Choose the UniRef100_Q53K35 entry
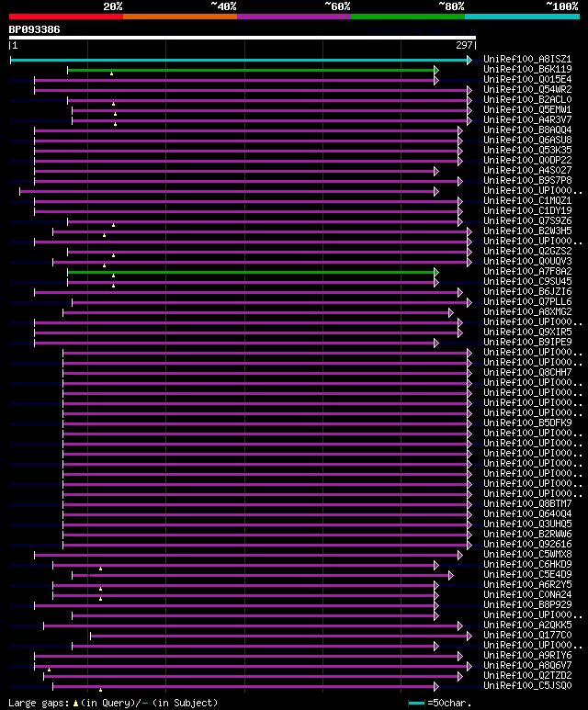Image resolution: width=588 pixels, height=710 pixels. [527, 150]
